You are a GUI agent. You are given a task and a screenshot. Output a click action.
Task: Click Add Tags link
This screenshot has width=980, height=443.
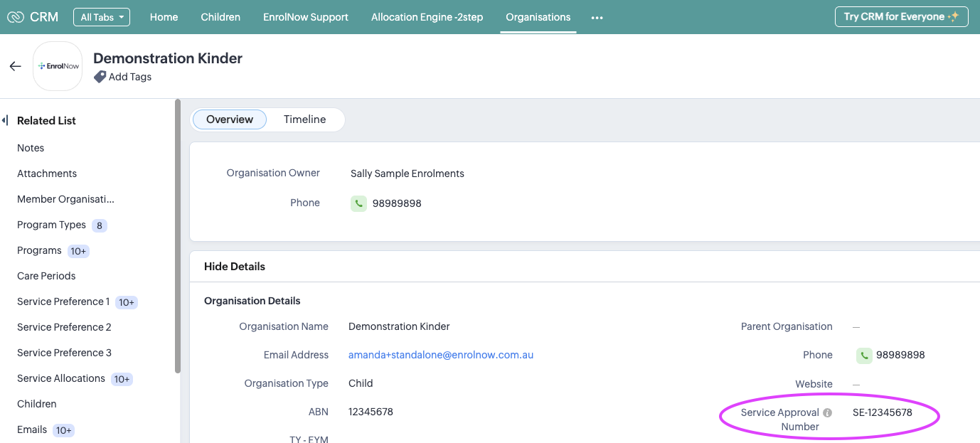pos(130,77)
